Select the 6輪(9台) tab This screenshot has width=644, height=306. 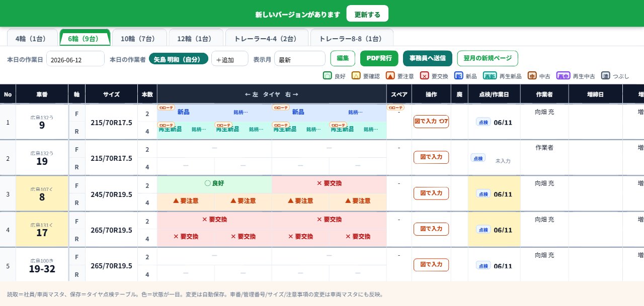85,38
